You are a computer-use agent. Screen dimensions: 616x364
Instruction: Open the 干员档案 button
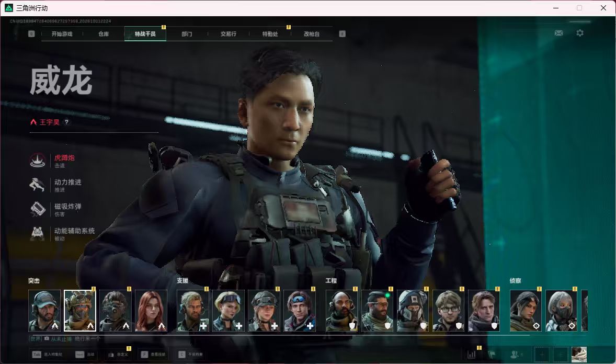191,355
